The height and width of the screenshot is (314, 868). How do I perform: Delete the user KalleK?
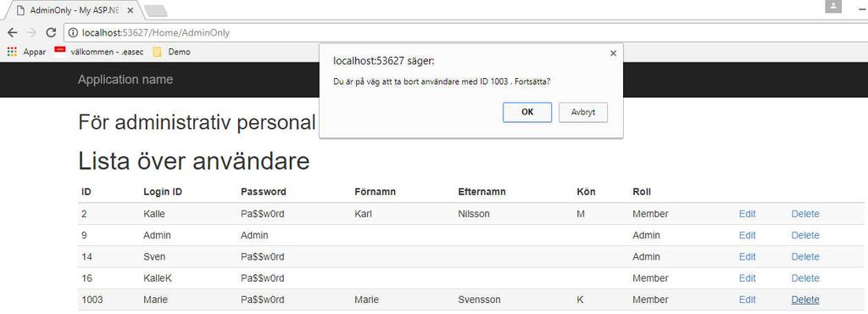(x=805, y=278)
